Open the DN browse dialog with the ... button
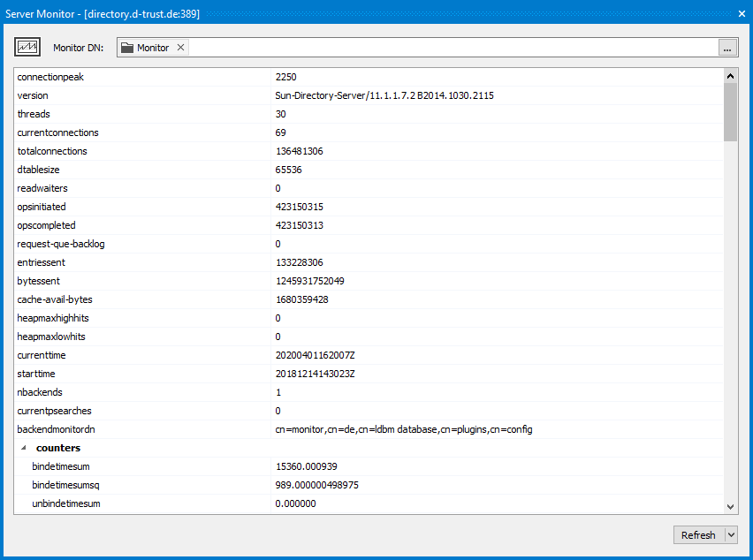 [726, 47]
